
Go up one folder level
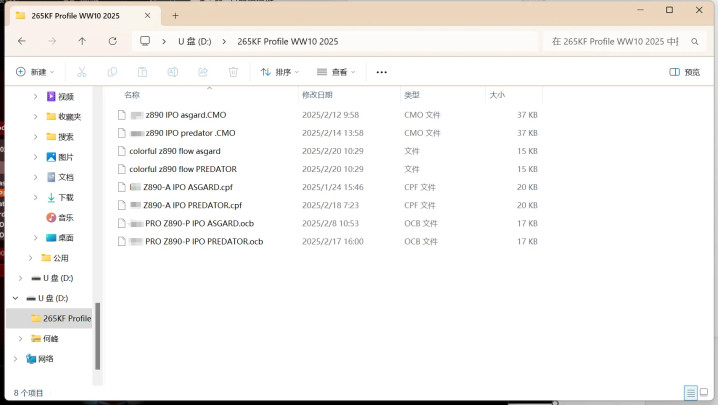pyautogui.click(x=82, y=41)
